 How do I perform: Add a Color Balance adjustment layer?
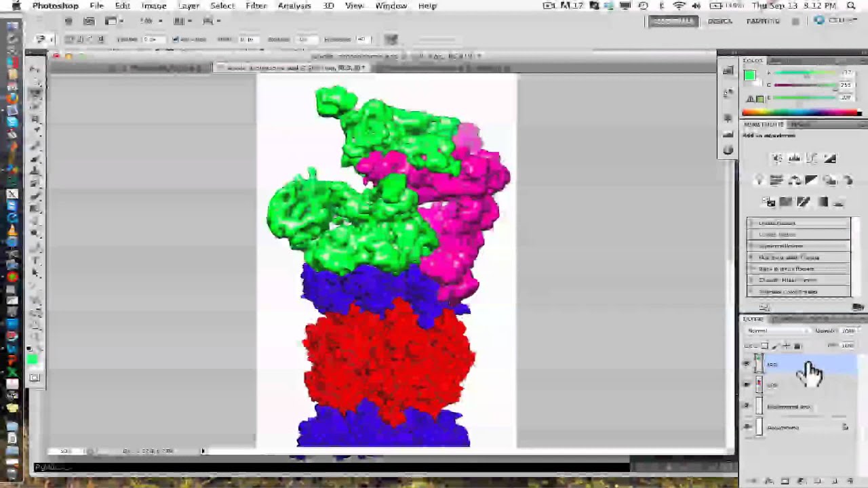794,180
